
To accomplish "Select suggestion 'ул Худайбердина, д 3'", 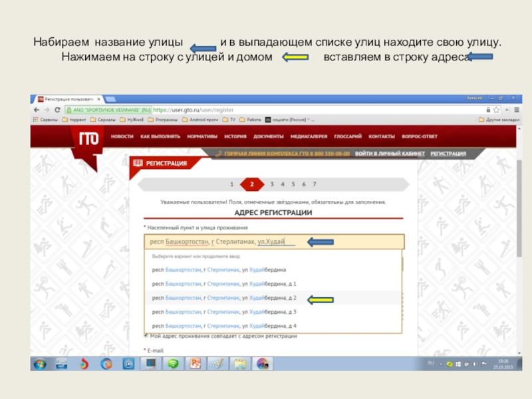I will (x=273, y=311).
